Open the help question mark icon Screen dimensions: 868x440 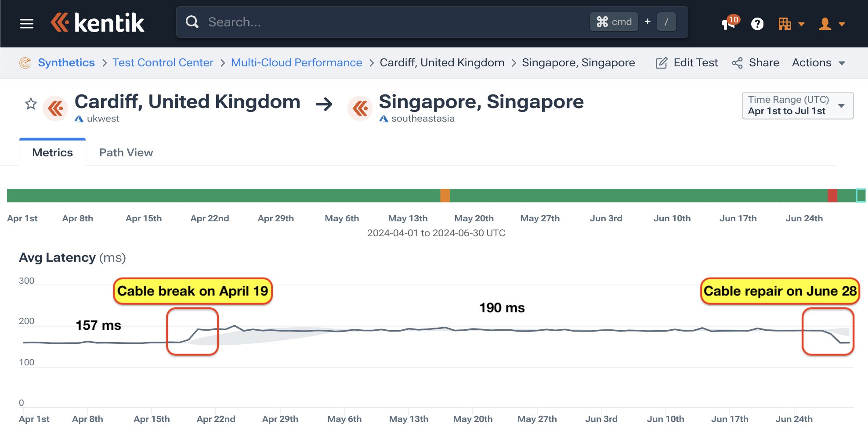point(757,24)
